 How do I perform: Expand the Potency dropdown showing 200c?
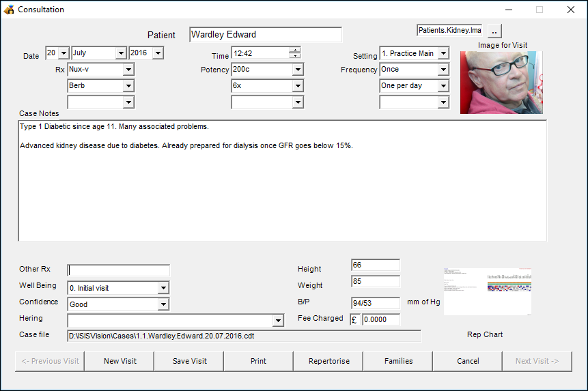(298, 70)
